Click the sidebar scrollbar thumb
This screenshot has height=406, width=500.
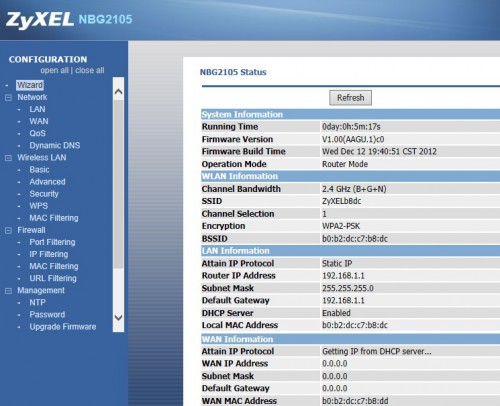coord(118,183)
